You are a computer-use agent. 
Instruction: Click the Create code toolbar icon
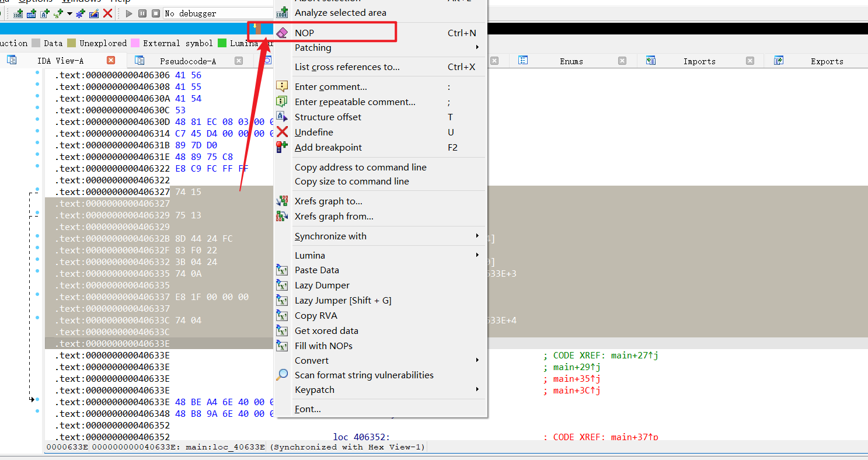[19, 13]
